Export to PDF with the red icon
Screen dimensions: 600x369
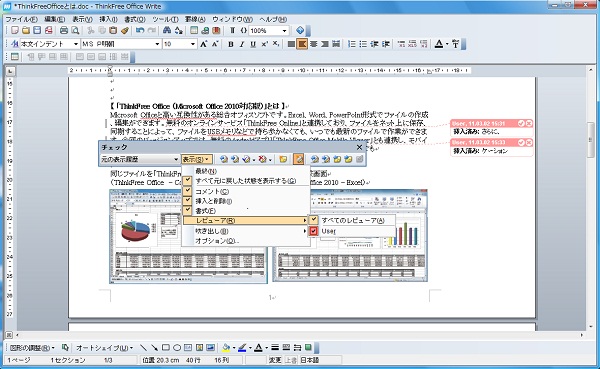click(49, 30)
